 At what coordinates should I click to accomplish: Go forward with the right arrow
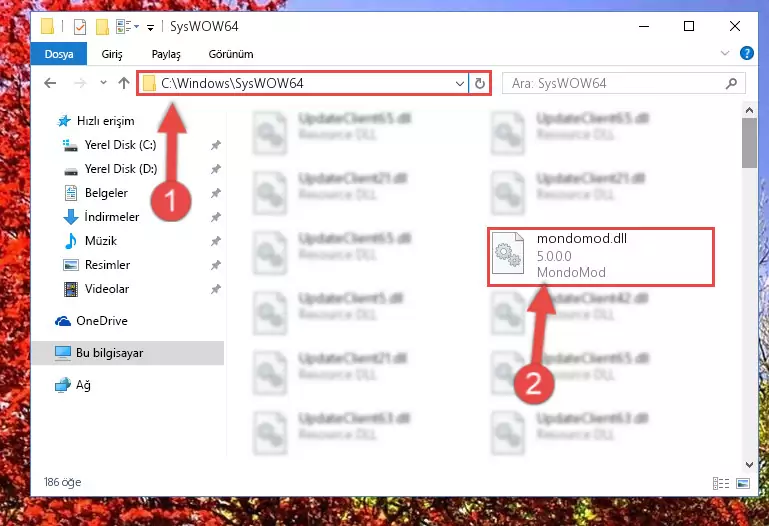pyautogui.click(x=79, y=83)
